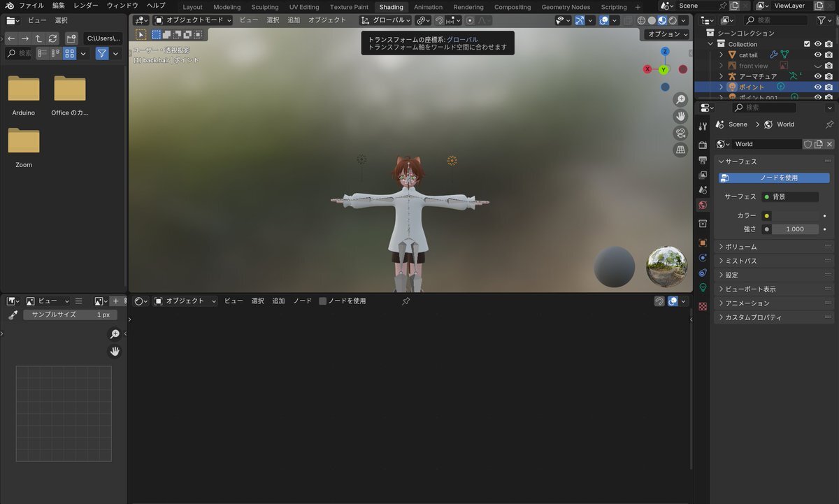Toggle proportional editing in viewport header

click(x=470, y=20)
